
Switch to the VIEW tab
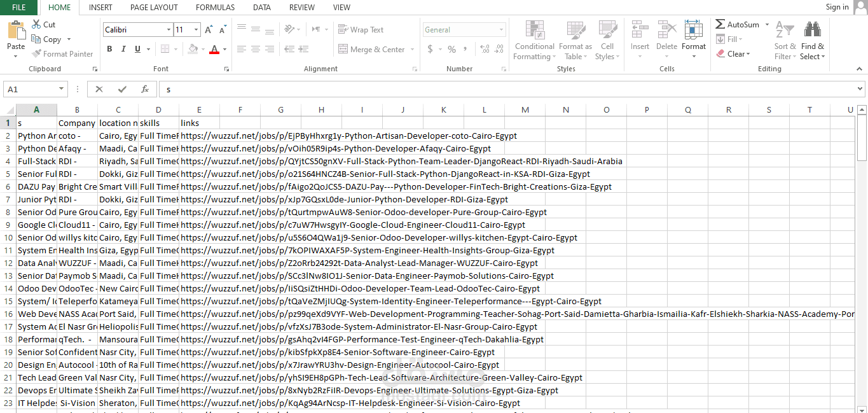[x=341, y=8]
